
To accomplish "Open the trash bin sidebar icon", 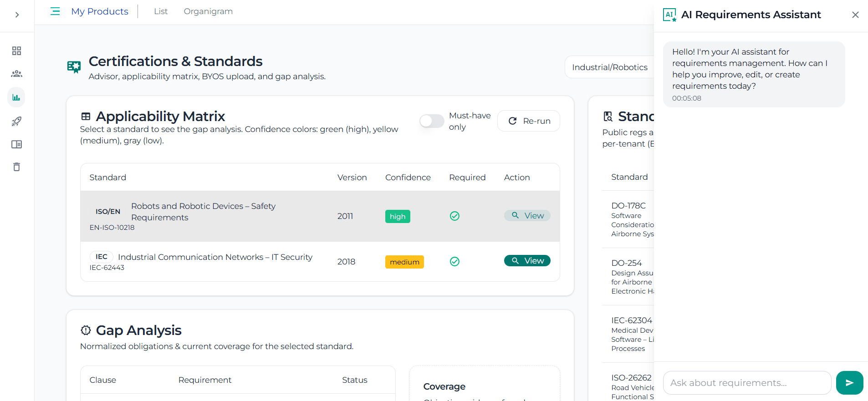I will (17, 167).
